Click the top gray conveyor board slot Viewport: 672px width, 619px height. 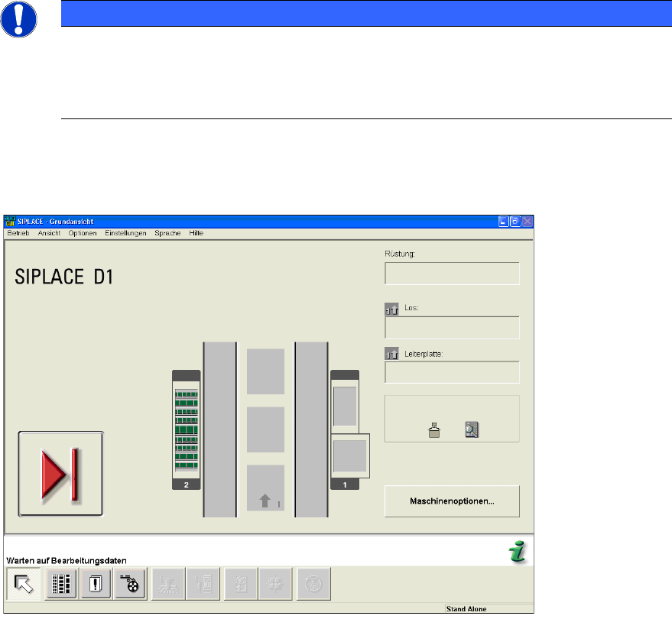tap(265, 371)
